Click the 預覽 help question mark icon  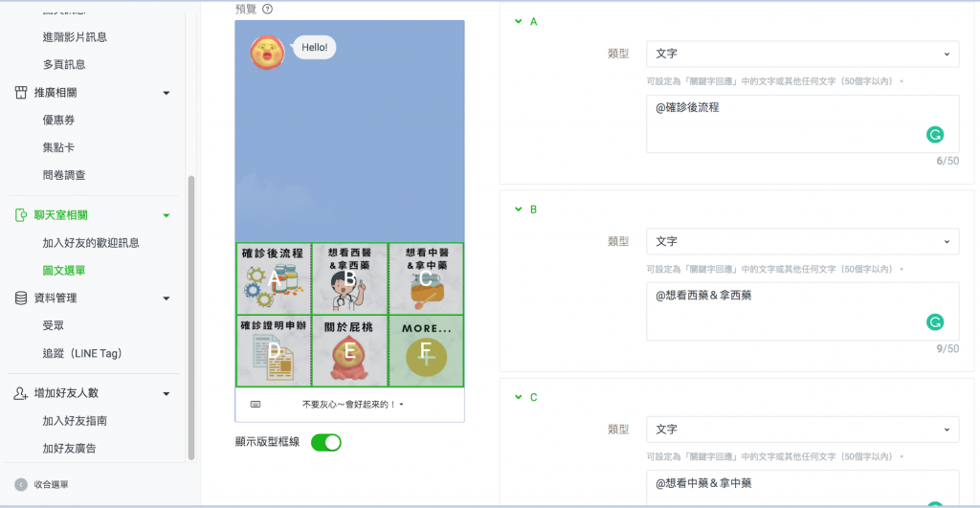click(x=268, y=9)
